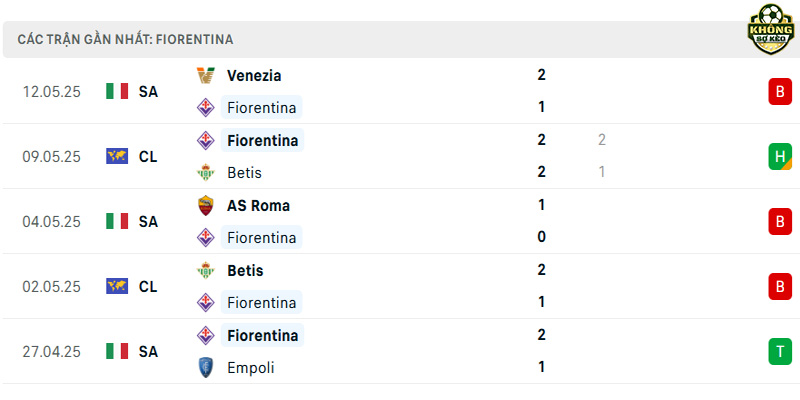
Task: Open the Venezia team name link
Action: 254,76
